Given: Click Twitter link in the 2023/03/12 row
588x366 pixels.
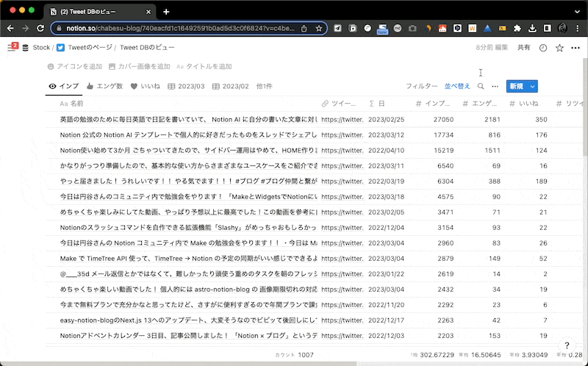Looking at the screenshot, I should [x=343, y=135].
